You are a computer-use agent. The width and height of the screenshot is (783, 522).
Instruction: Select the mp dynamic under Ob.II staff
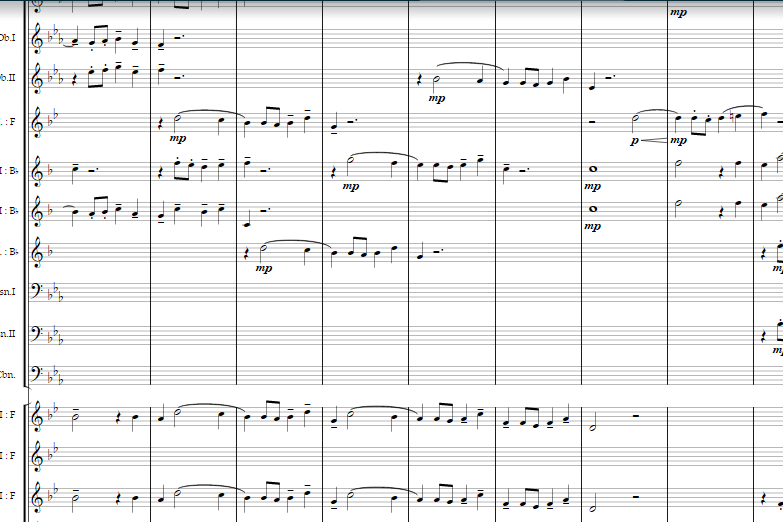[436, 98]
